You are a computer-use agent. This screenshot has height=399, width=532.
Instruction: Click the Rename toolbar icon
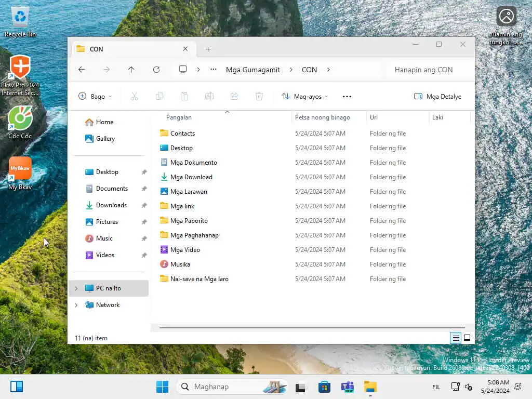click(209, 96)
